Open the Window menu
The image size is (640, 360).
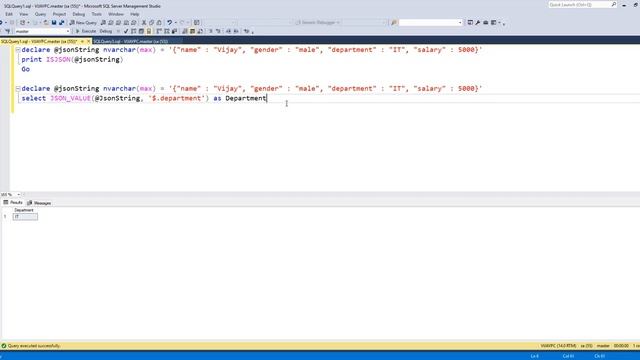coord(116,14)
